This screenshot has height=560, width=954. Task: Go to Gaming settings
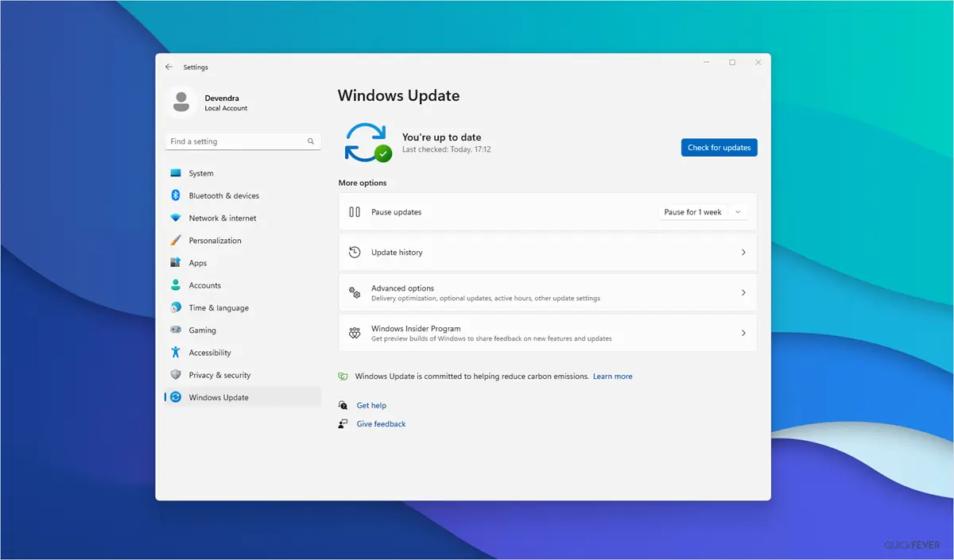242,330
